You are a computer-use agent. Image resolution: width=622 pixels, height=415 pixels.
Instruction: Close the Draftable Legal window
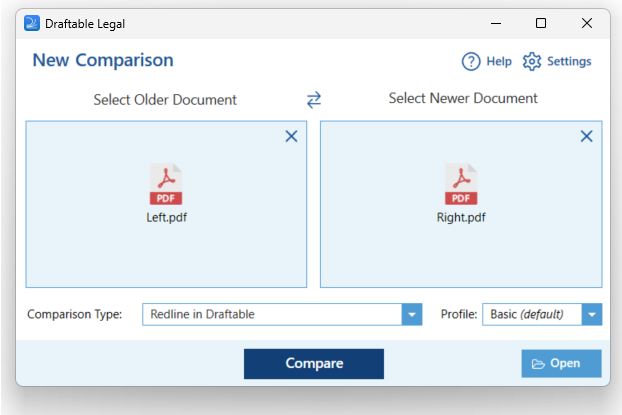(587, 23)
